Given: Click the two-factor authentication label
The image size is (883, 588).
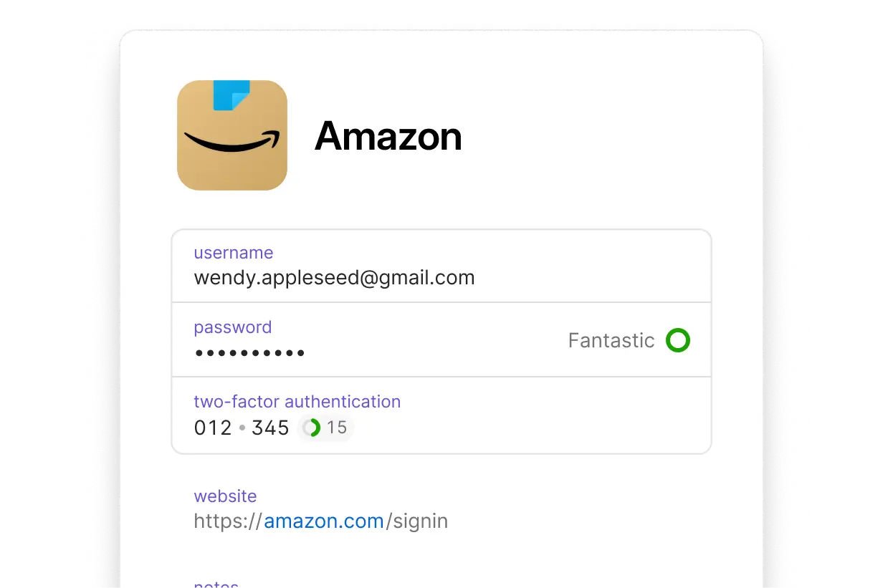Looking at the screenshot, I should coord(297,402).
